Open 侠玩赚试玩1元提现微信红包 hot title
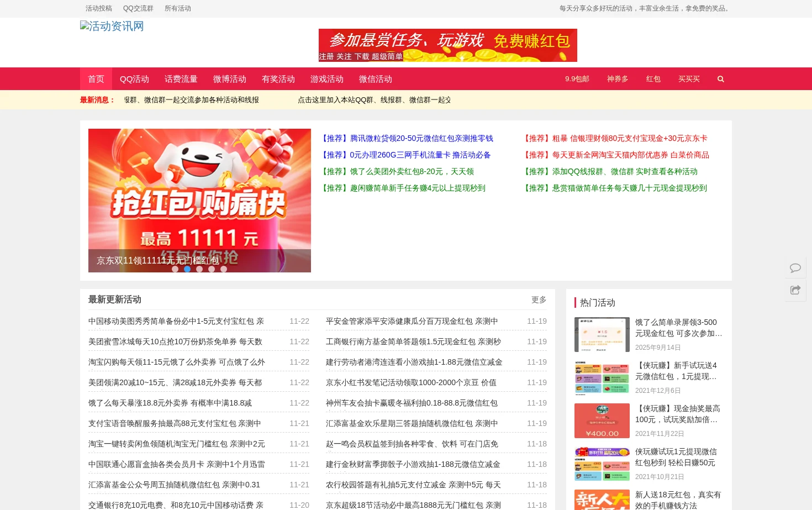812x510 pixels. click(x=676, y=457)
